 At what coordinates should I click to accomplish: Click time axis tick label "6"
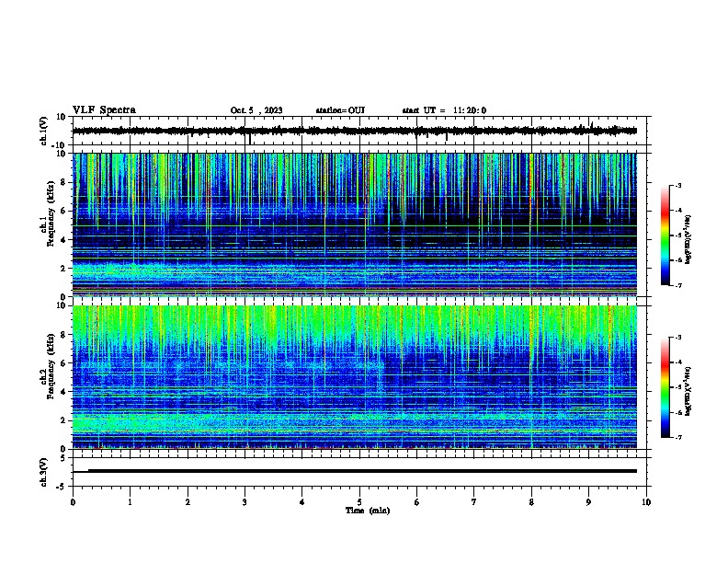click(417, 502)
